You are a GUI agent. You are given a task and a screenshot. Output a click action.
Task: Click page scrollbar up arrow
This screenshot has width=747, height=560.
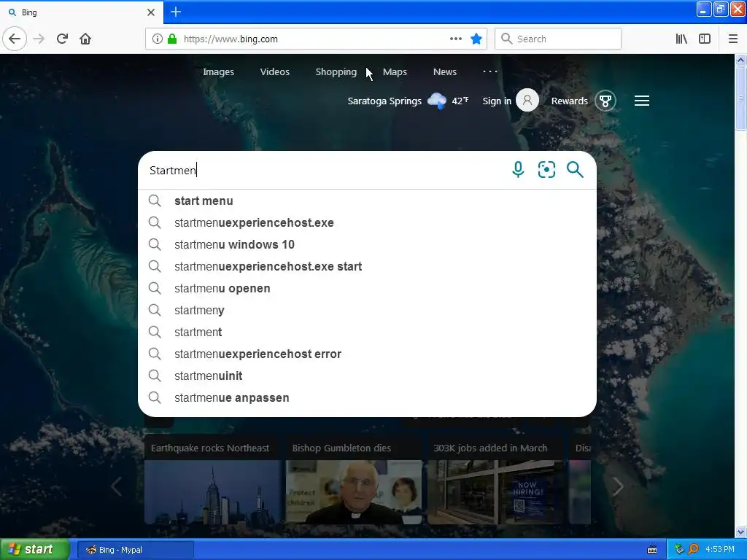pyautogui.click(x=741, y=60)
